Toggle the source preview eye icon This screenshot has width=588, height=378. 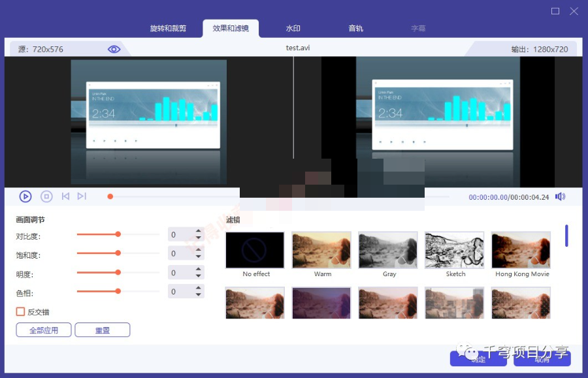pyautogui.click(x=114, y=49)
